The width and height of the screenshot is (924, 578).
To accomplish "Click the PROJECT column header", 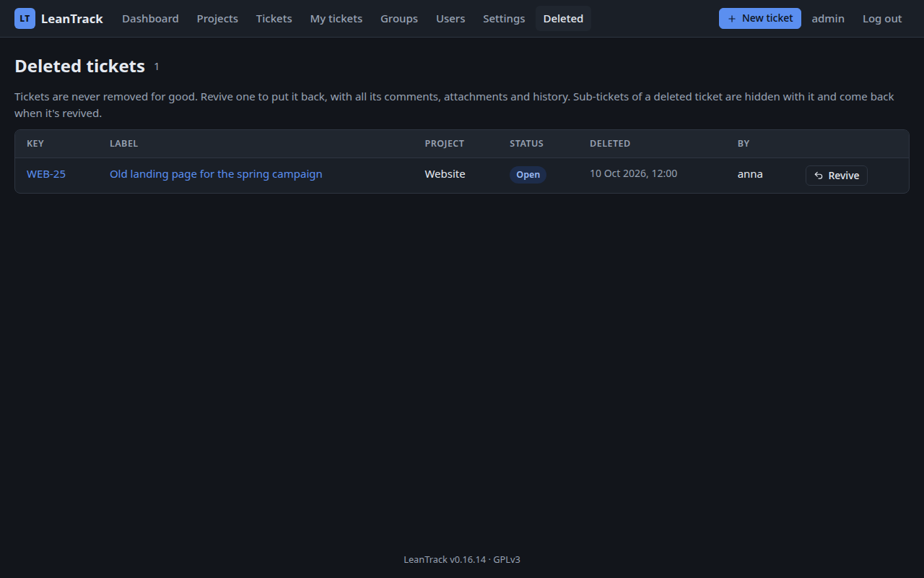I will (444, 144).
